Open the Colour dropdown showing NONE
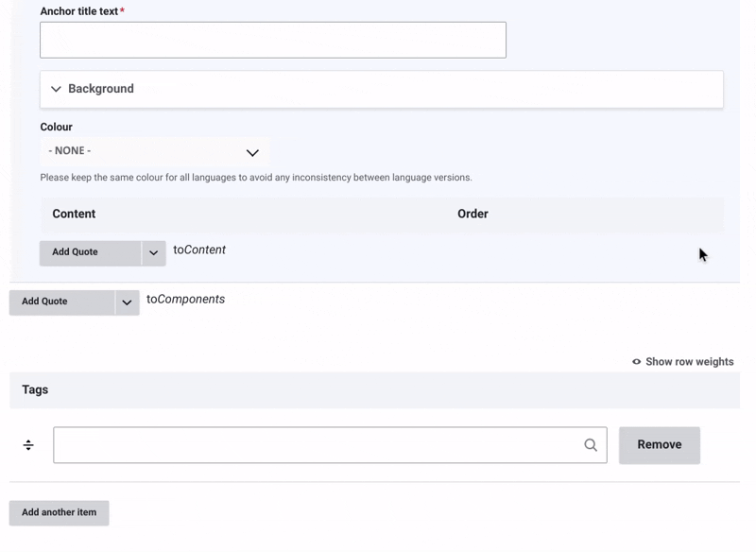756x552 pixels. (142, 151)
